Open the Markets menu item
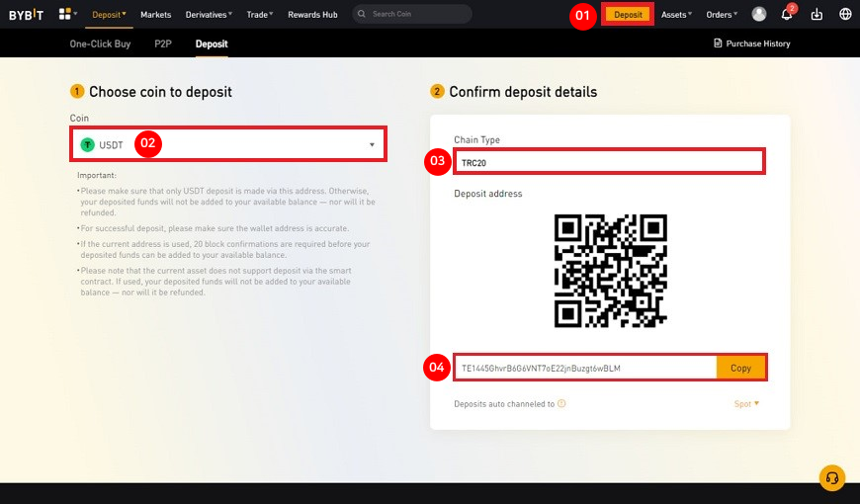This screenshot has width=860, height=504. (156, 15)
